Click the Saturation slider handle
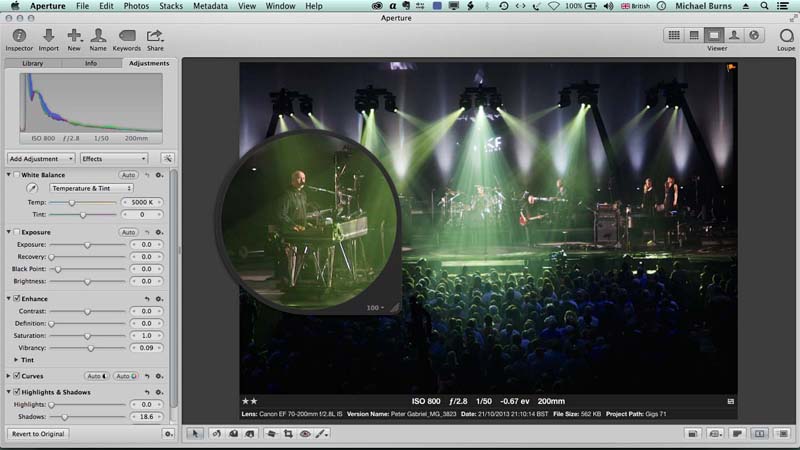The image size is (800, 450). point(87,336)
